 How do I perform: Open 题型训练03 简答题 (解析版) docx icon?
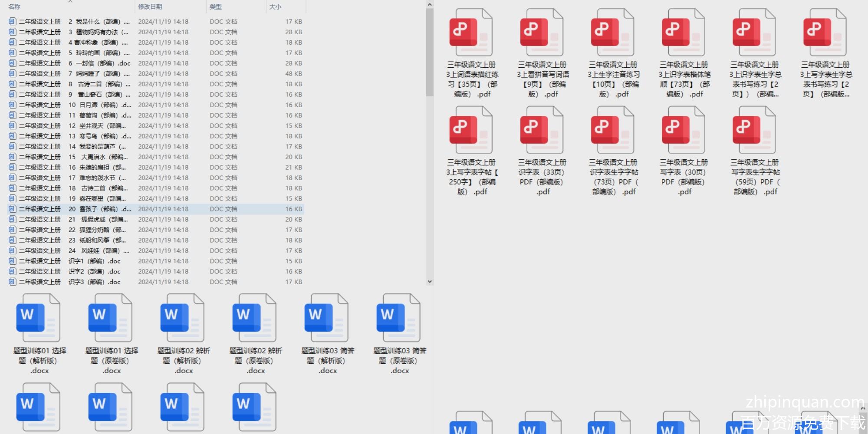(x=326, y=318)
